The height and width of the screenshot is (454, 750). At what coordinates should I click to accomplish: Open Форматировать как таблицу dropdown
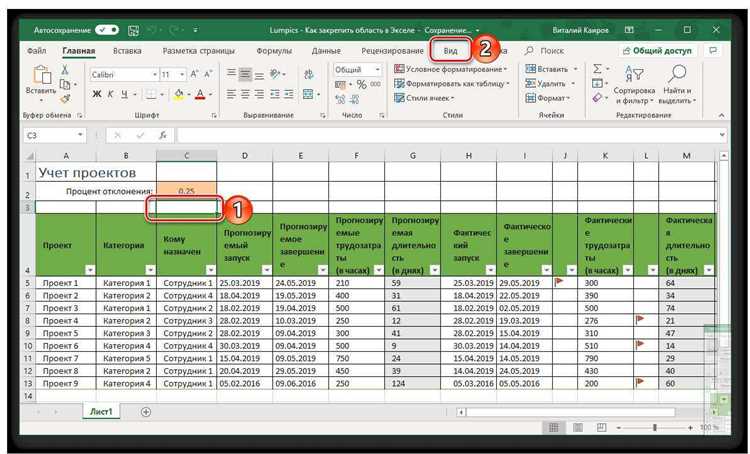[452, 84]
